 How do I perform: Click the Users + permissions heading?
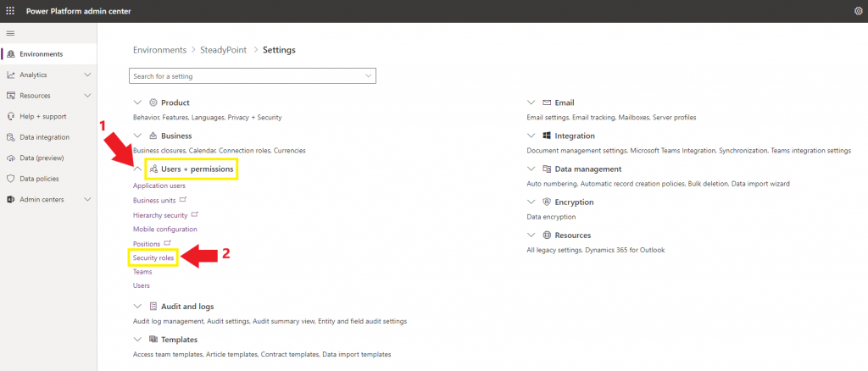[197, 169]
